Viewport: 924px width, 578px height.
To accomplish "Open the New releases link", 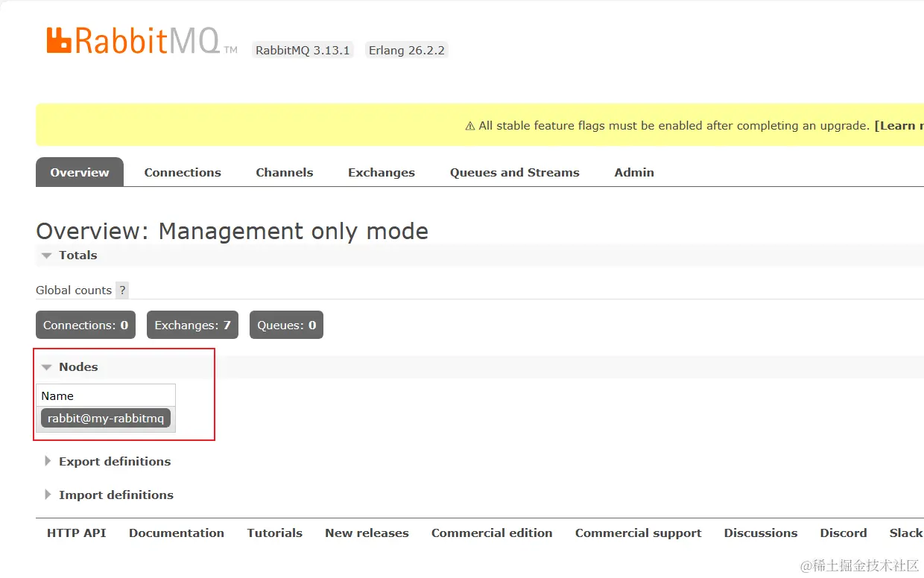I will pos(367,533).
